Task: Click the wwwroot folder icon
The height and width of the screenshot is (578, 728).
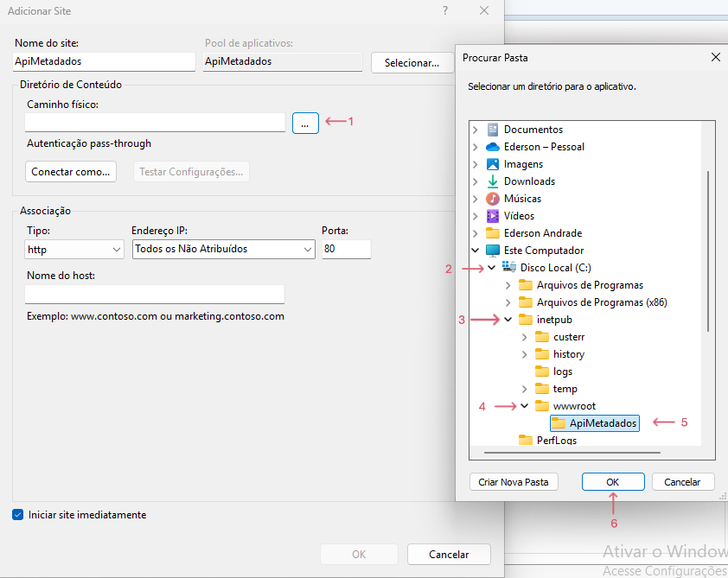Action: (542, 406)
